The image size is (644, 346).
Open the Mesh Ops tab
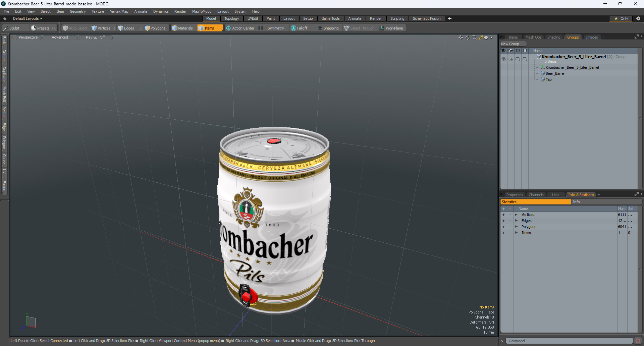(533, 37)
